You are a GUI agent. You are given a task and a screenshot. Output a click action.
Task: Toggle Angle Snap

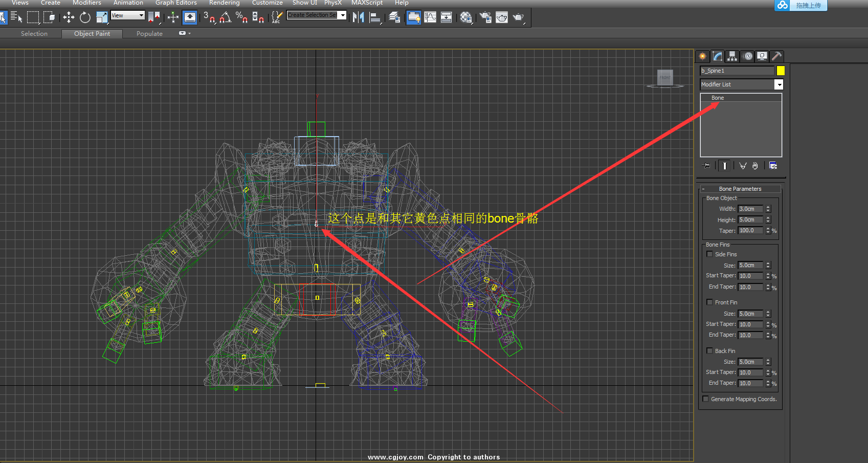point(225,17)
